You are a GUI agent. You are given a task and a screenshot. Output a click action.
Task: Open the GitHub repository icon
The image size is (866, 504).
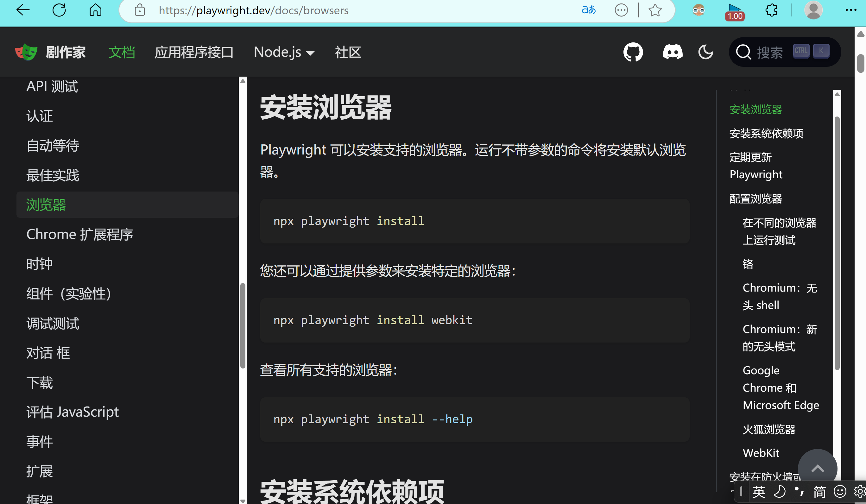[633, 52]
